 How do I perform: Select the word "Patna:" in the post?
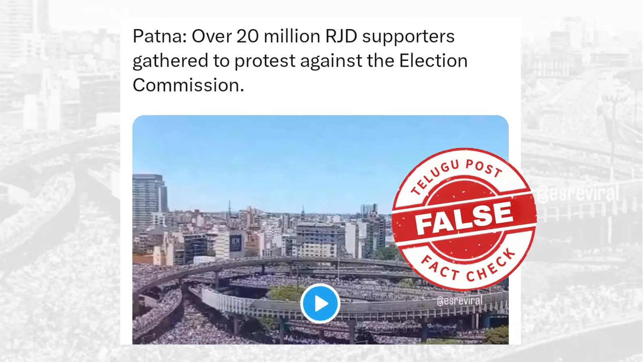point(160,36)
